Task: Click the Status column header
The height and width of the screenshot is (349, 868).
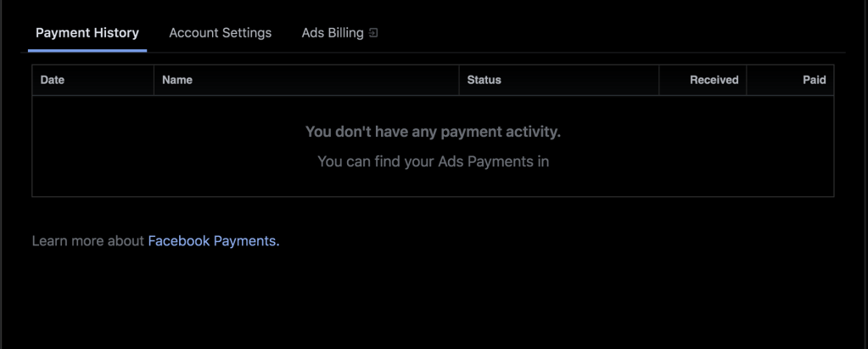Action: [484, 80]
